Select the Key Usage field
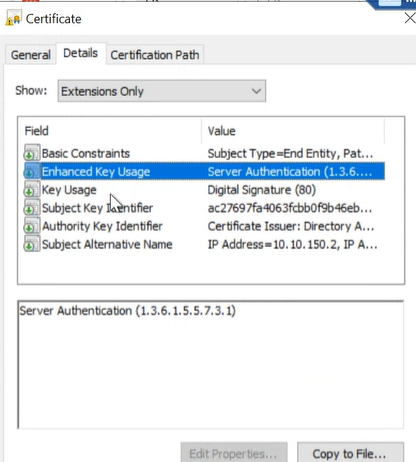Screen dimensions: 416x462 pyautogui.click(x=69, y=190)
